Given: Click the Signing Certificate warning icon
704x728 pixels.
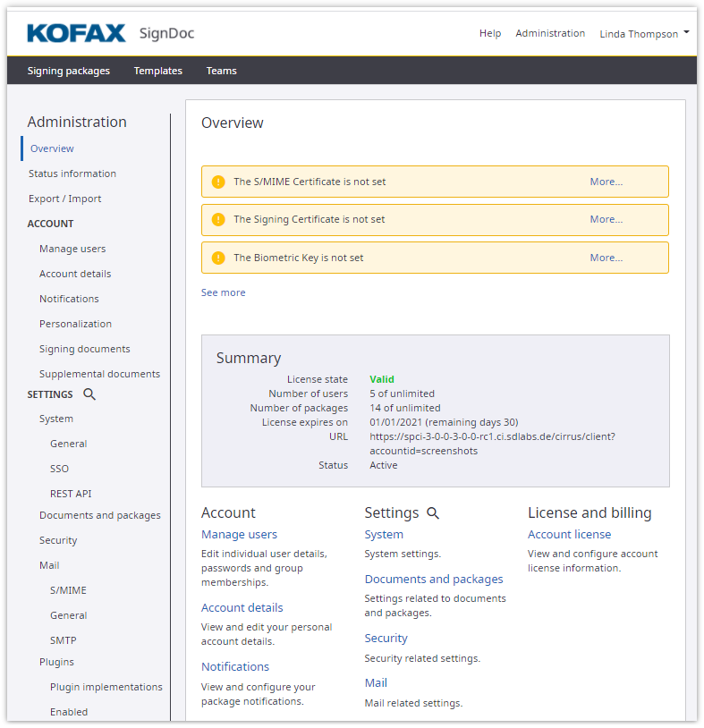Looking at the screenshot, I should coord(218,219).
